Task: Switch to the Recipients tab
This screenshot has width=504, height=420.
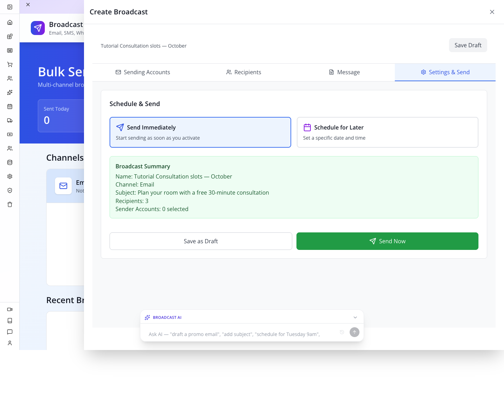Action: [x=244, y=72]
